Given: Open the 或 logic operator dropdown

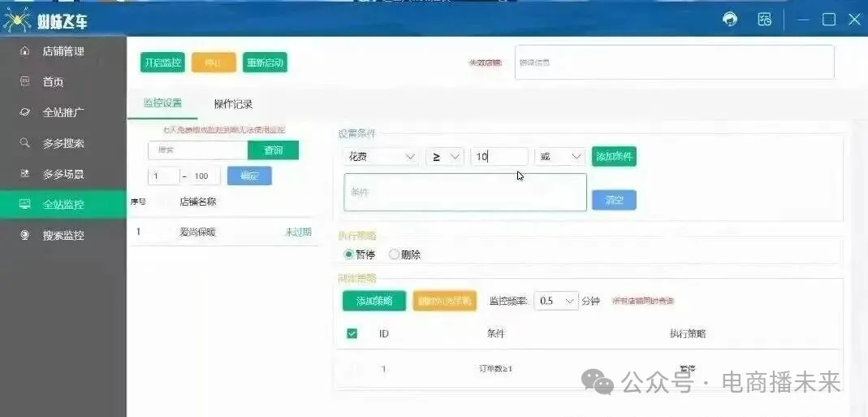Looking at the screenshot, I should click(x=560, y=156).
